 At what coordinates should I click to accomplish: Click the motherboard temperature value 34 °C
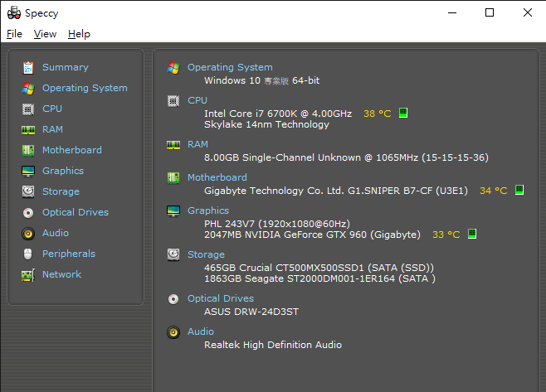[x=494, y=191]
